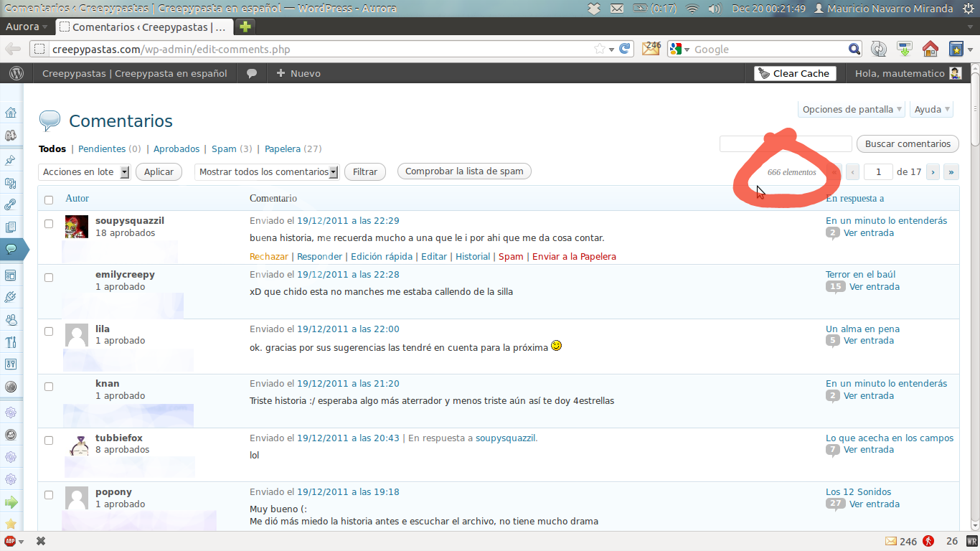Open the Users icon in sidebar
The image size is (980, 551).
[x=11, y=319]
